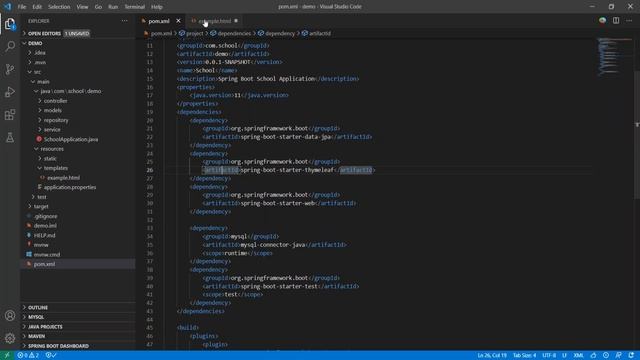
Task: Open the Selection menu
Action: pyautogui.click(x=59, y=7)
